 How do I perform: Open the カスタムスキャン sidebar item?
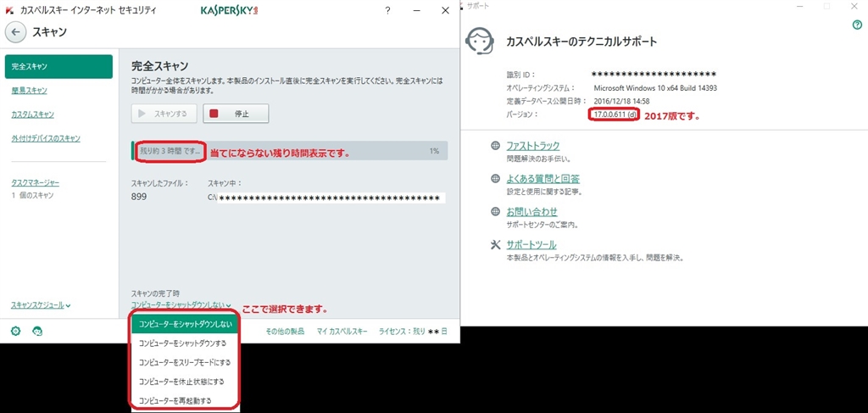coord(33,114)
